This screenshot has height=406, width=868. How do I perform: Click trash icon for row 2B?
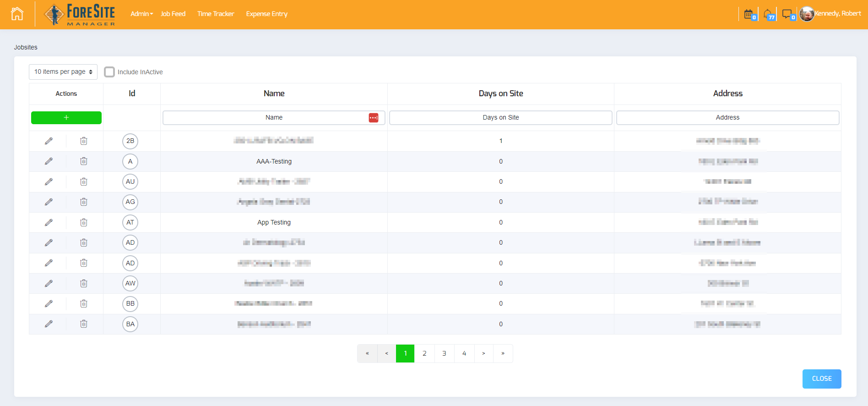[84, 141]
